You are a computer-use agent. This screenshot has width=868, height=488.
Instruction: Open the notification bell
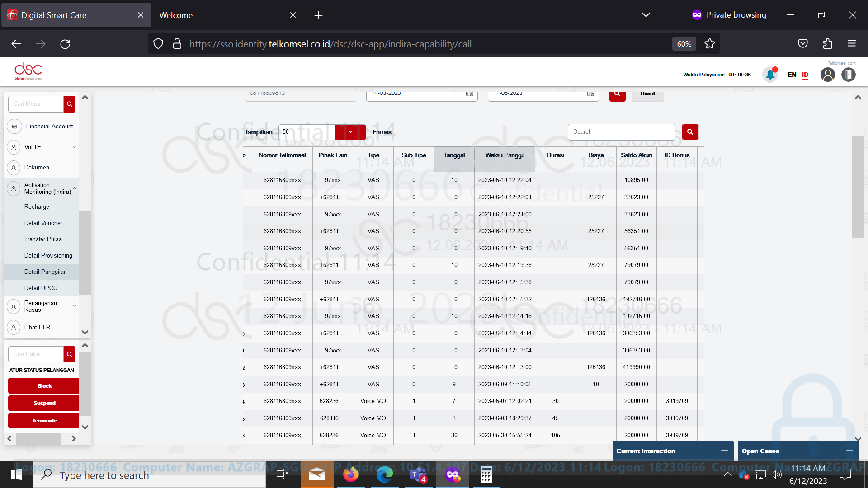[x=770, y=75]
